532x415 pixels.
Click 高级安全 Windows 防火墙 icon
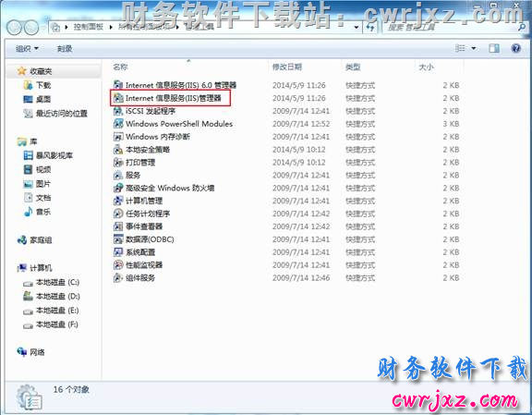[x=118, y=188]
